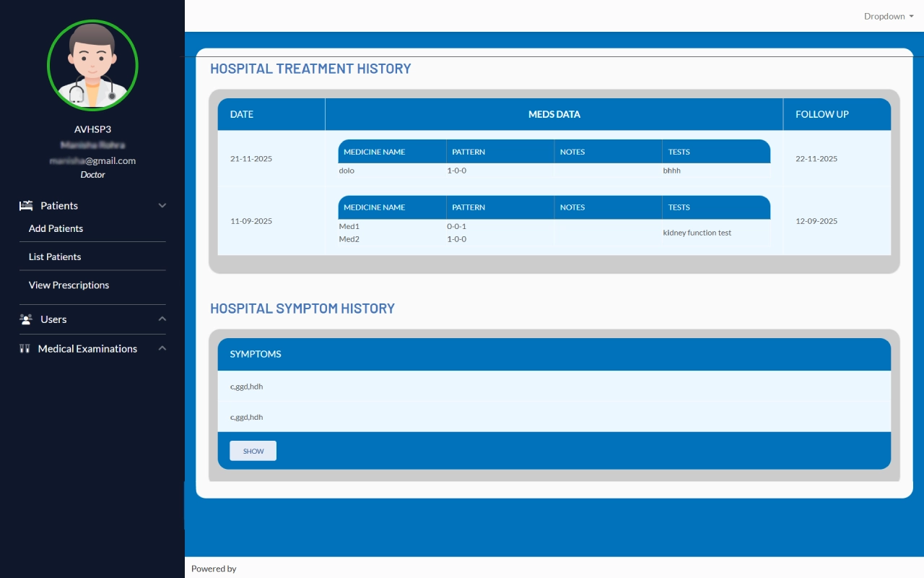Select the 21-11-2025 treatment date cell
Screen dimensions: 924x578
point(251,159)
